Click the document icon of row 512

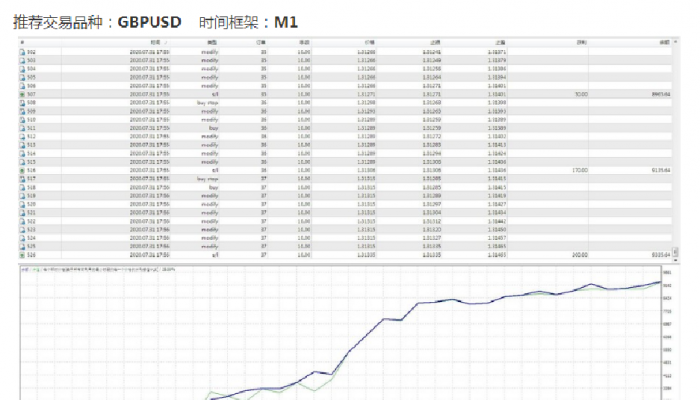point(22,137)
